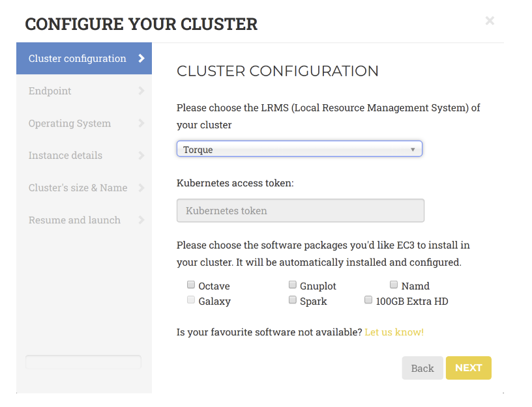Dismiss the wizard using the X icon
This screenshot has height=407, width=532.
[490, 20]
